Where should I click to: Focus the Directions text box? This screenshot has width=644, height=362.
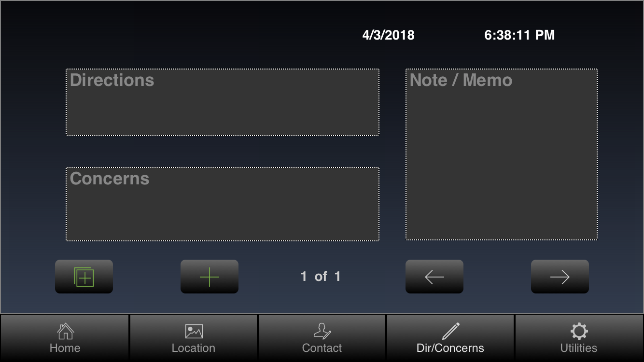(223, 102)
